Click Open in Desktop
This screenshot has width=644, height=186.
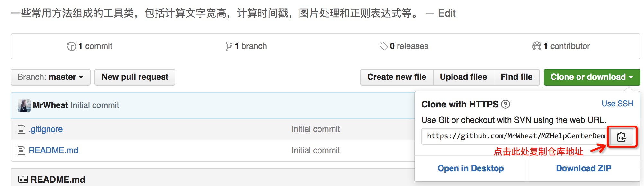(x=470, y=168)
